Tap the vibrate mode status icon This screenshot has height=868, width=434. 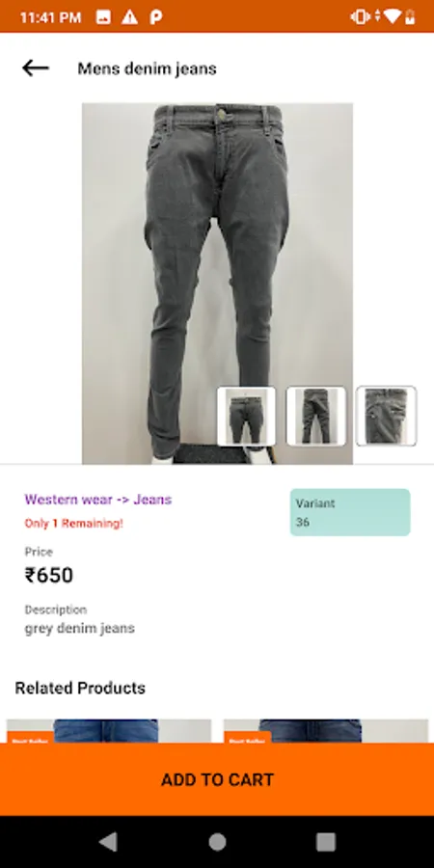tap(360, 16)
